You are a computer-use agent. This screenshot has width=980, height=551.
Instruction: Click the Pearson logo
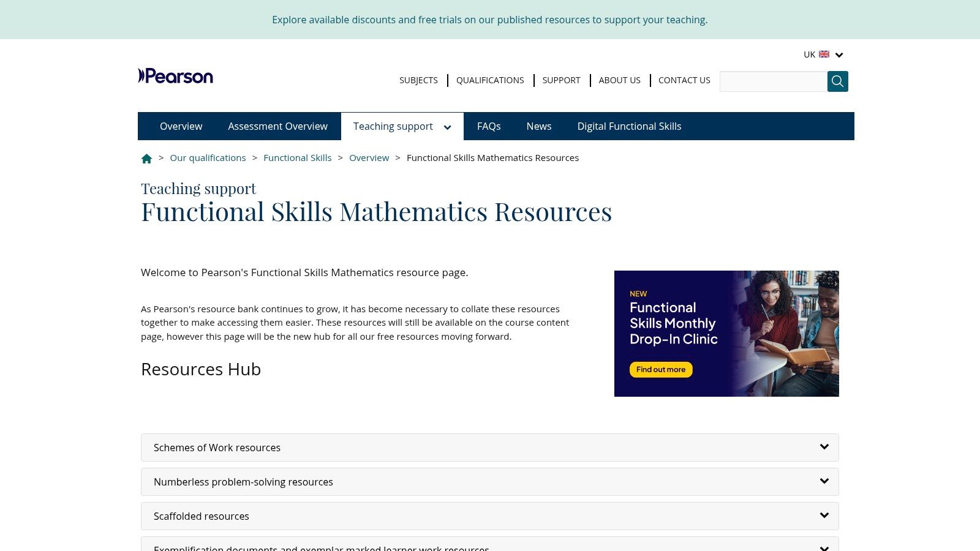click(175, 76)
